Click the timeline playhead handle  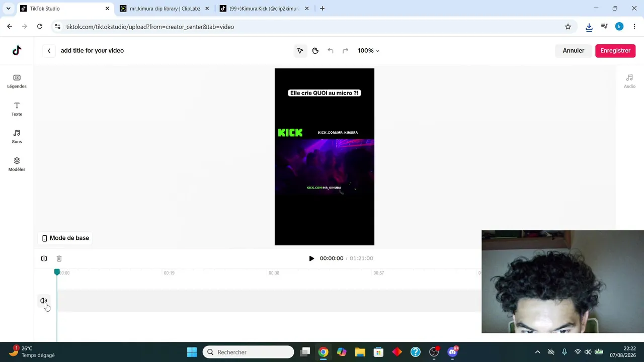[x=57, y=272]
